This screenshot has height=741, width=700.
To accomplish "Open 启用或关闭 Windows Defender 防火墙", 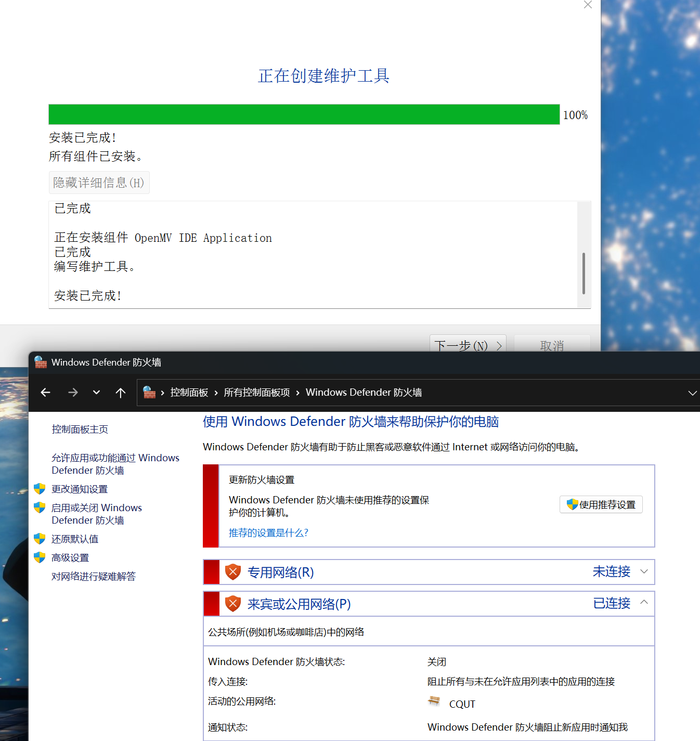I will coord(97,514).
